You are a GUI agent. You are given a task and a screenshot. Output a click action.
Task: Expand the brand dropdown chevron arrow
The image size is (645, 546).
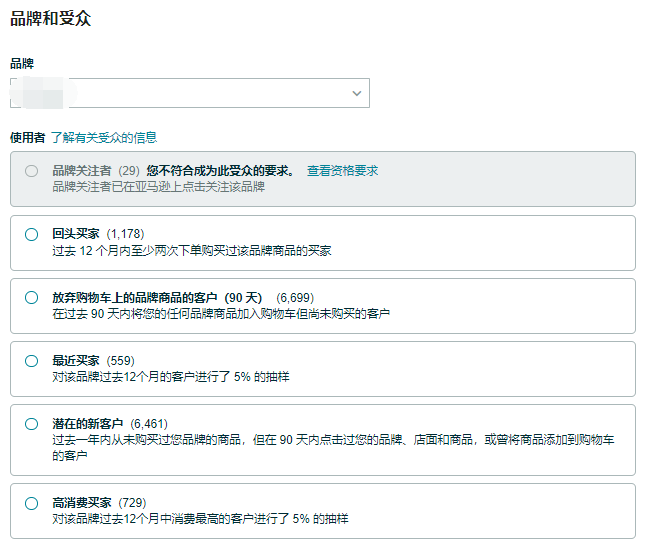357,93
